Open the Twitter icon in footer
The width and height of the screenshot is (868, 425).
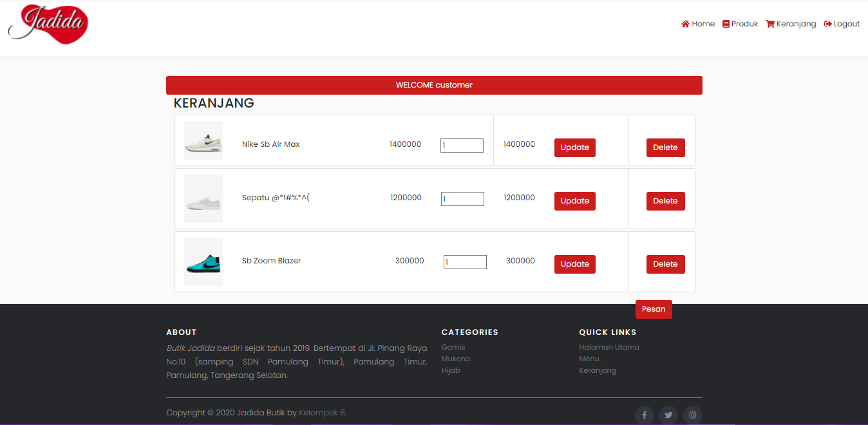tap(668, 415)
